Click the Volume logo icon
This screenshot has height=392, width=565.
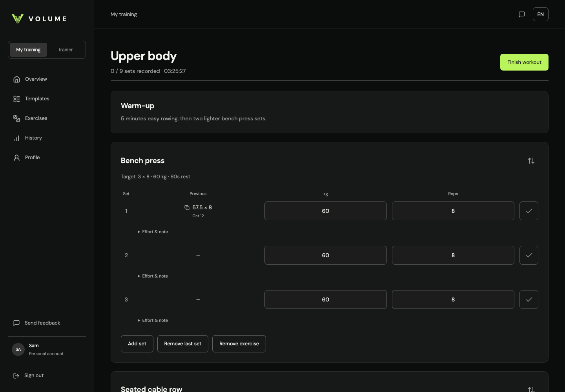pyautogui.click(x=18, y=18)
